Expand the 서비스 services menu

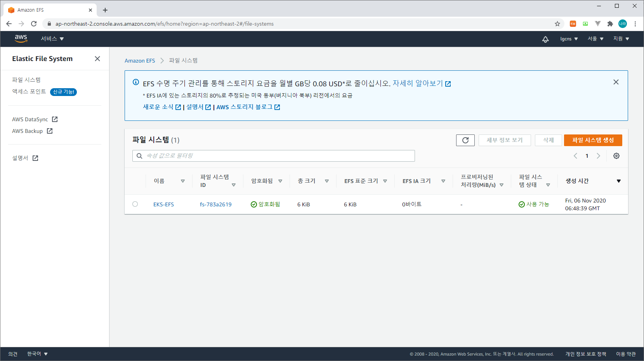52,38
